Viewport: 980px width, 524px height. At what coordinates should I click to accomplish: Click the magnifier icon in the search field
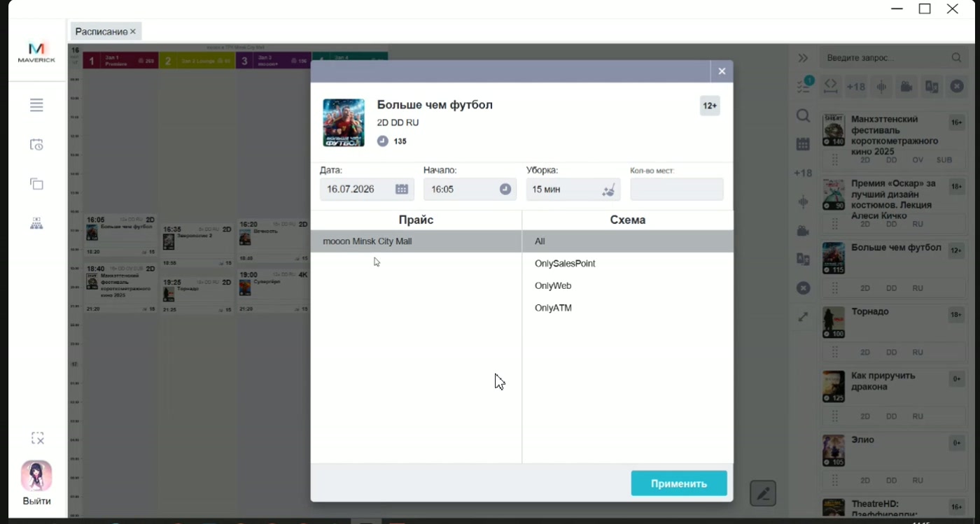[x=956, y=58]
